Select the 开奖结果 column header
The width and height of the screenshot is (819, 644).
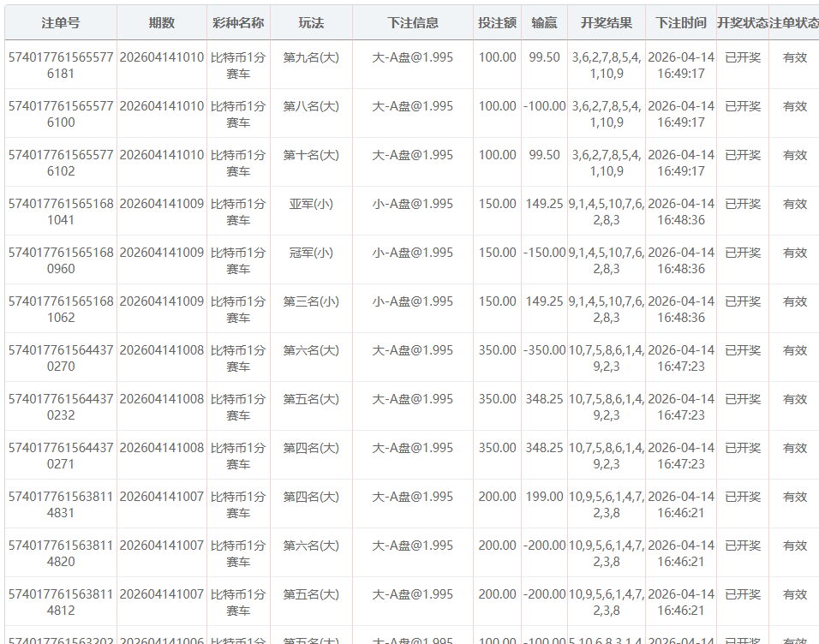pos(607,23)
